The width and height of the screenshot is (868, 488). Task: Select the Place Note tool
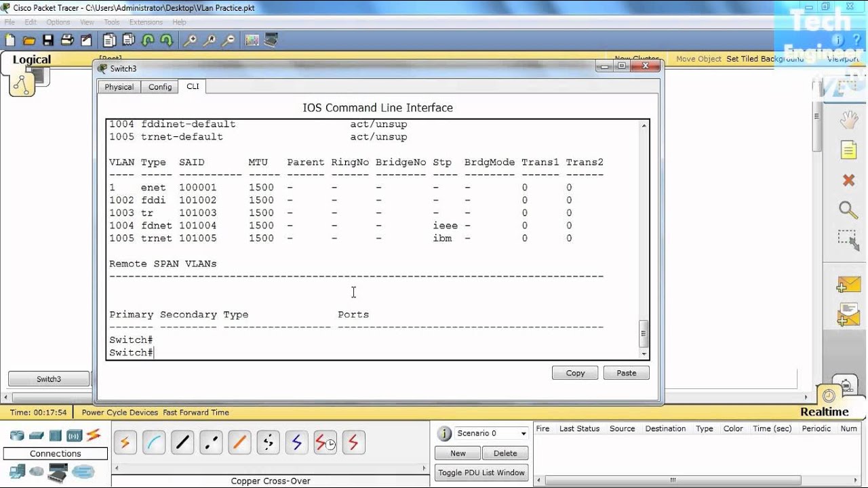[x=848, y=150]
